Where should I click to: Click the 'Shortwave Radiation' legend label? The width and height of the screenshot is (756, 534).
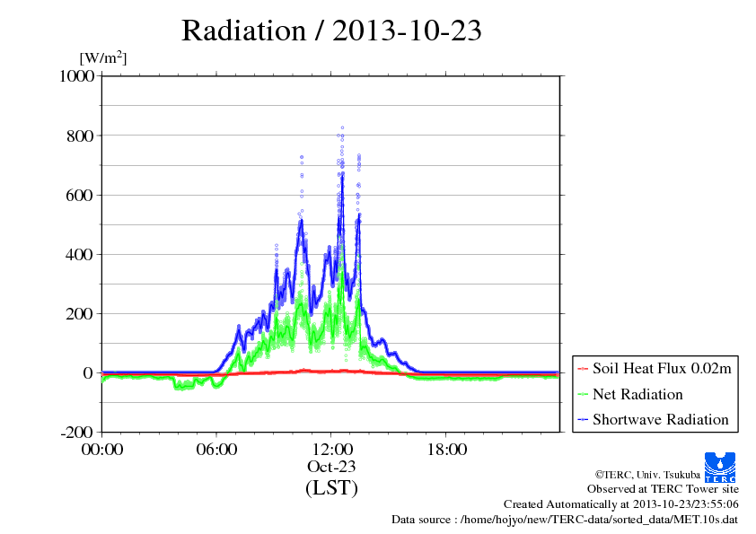(x=661, y=419)
